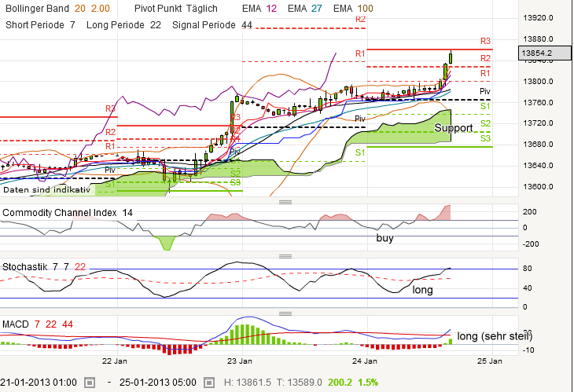Click the EMA 100 indicator label

pos(353,9)
